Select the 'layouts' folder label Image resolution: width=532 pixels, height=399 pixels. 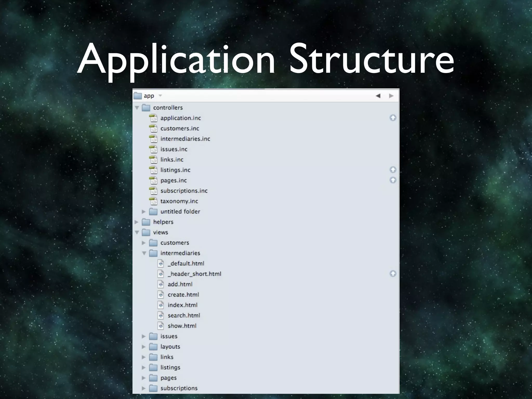point(170,347)
